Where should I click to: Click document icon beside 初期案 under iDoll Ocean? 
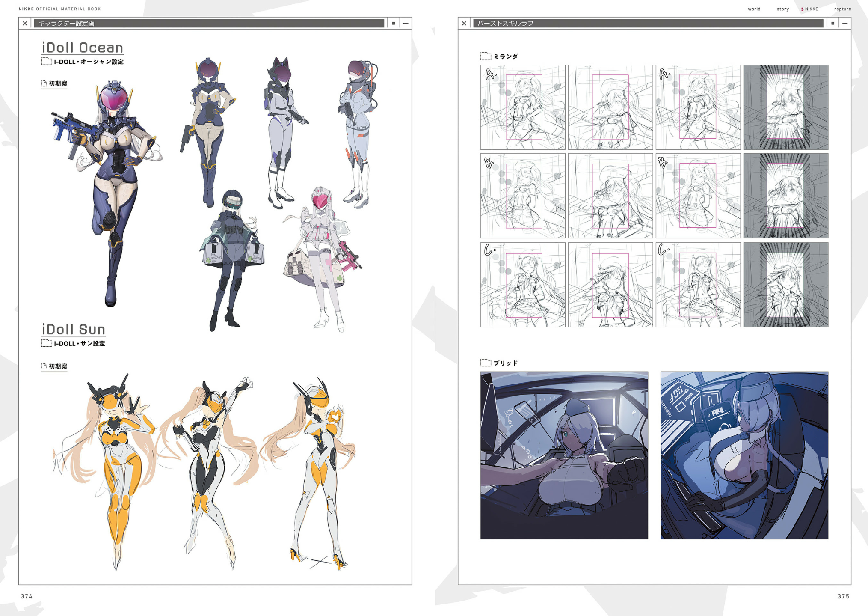(x=44, y=83)
